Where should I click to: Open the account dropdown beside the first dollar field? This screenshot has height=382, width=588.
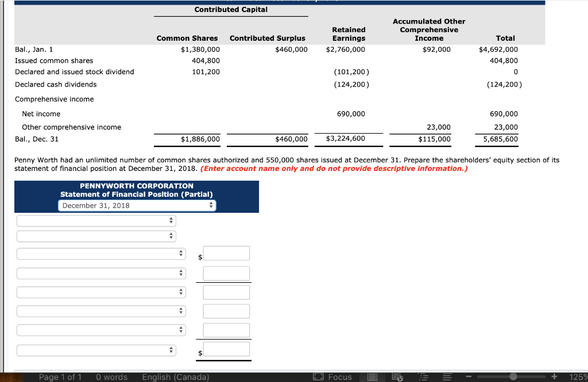(101, 253)
